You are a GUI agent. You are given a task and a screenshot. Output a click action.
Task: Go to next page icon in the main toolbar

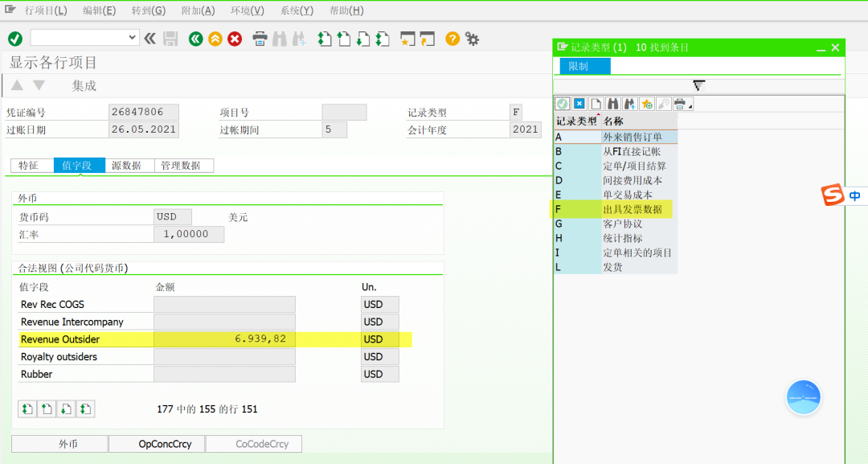point(363,39)
